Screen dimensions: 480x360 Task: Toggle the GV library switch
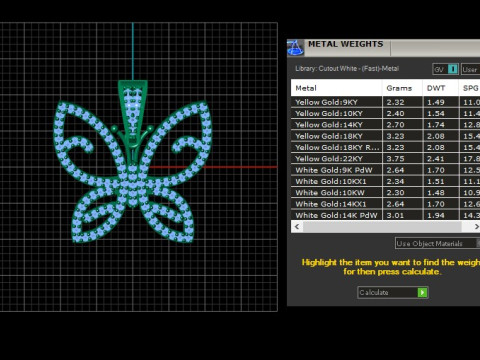coord(445,69)
